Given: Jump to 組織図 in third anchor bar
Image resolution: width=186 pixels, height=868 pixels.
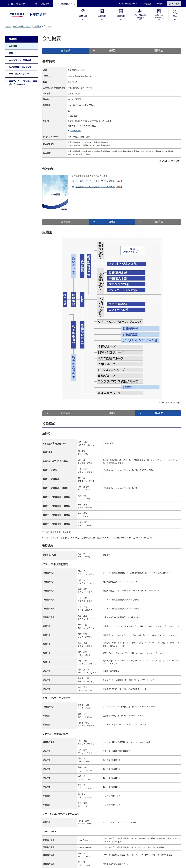Looking at the screenshot, I should pos(112,413).
